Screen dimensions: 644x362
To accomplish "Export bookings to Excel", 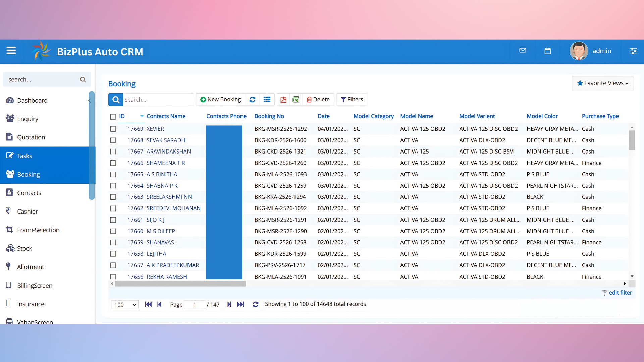I will [x=296, y=100].
